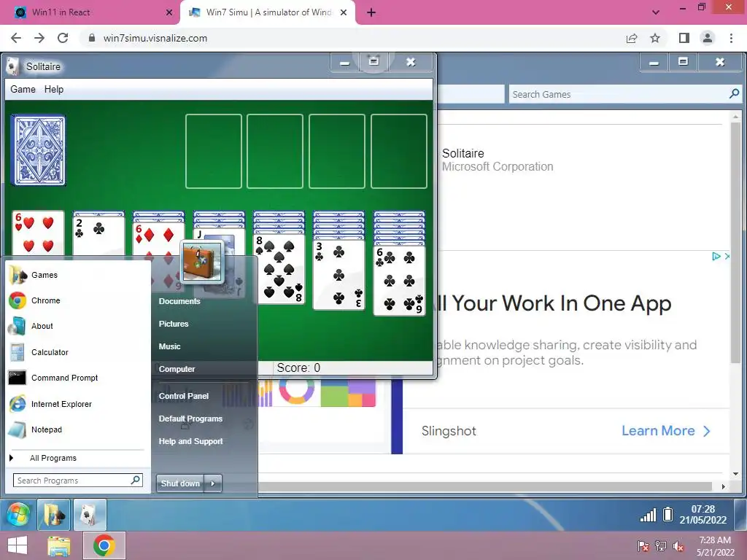Click the search magnifier in Start menu

(135, 480)
